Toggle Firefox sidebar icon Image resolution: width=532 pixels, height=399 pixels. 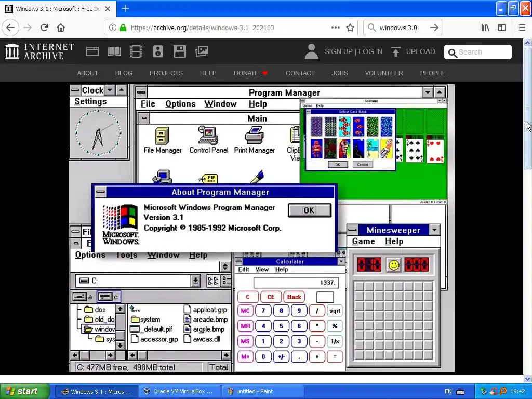point(502,28)
